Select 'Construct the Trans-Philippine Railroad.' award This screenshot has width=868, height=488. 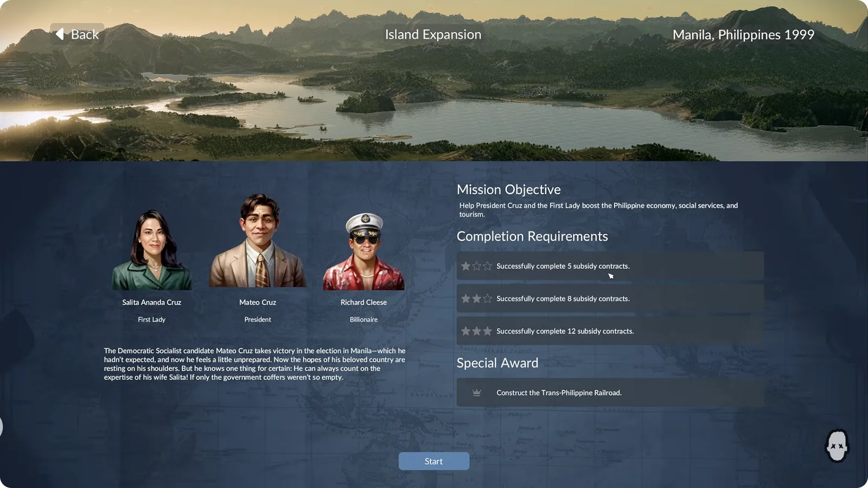tap(610, 393)
